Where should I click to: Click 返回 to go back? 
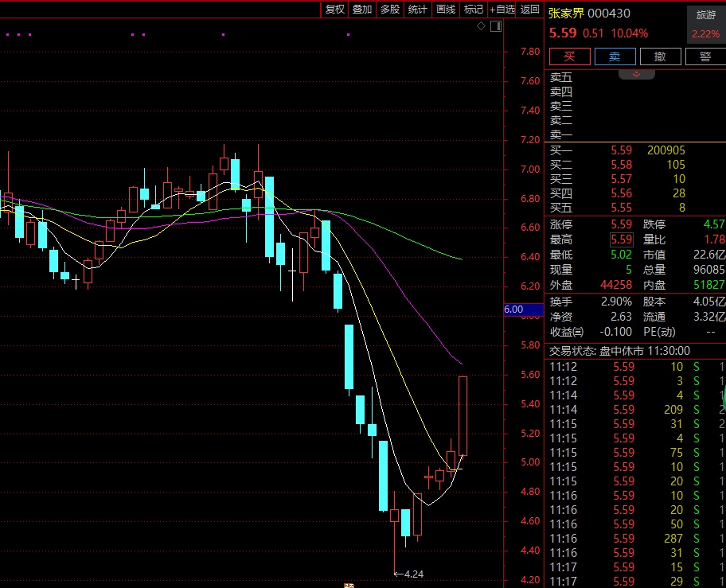[x=529, y=10]
